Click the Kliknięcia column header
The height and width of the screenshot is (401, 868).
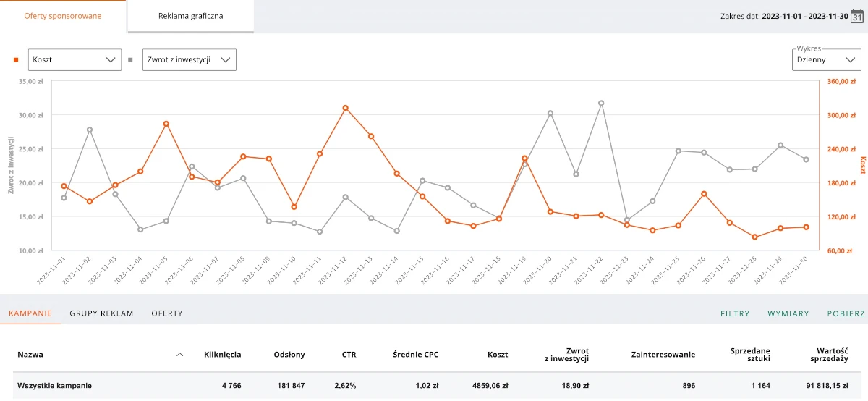(x=223, y=355)
